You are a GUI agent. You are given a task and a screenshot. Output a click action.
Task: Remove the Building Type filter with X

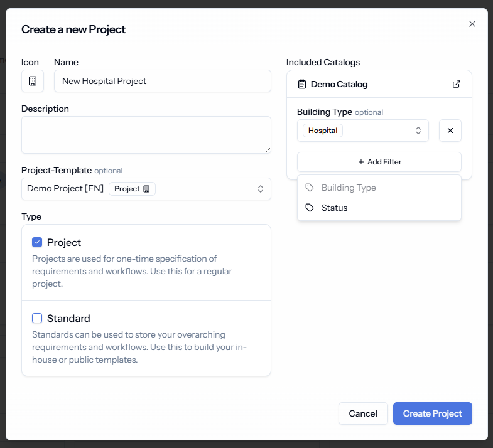450,131
